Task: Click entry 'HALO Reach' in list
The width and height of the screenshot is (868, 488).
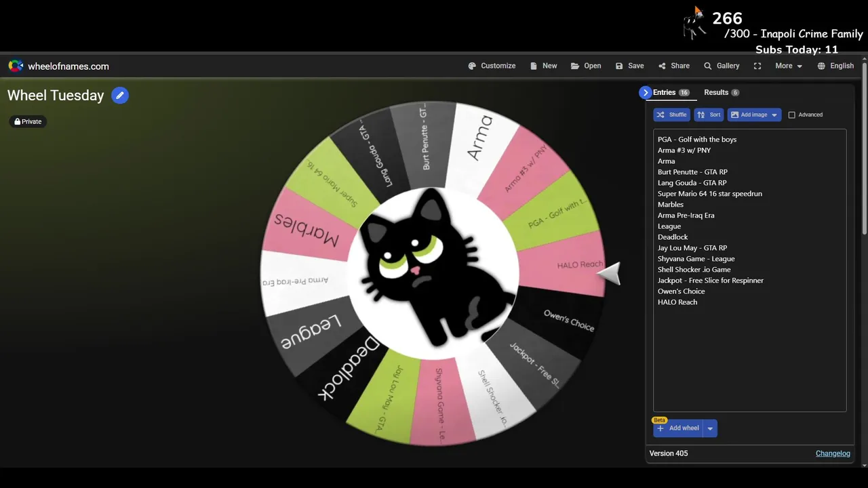Action: coord(677,302)
